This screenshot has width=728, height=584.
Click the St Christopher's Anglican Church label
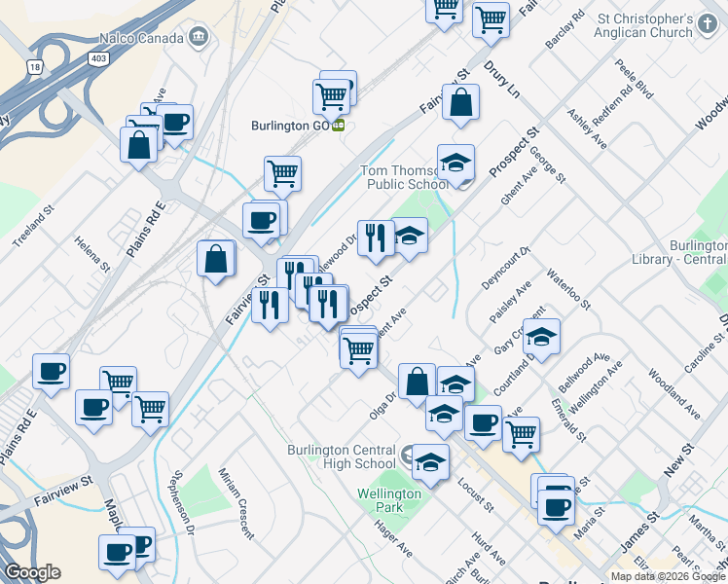tap(643, 25)
